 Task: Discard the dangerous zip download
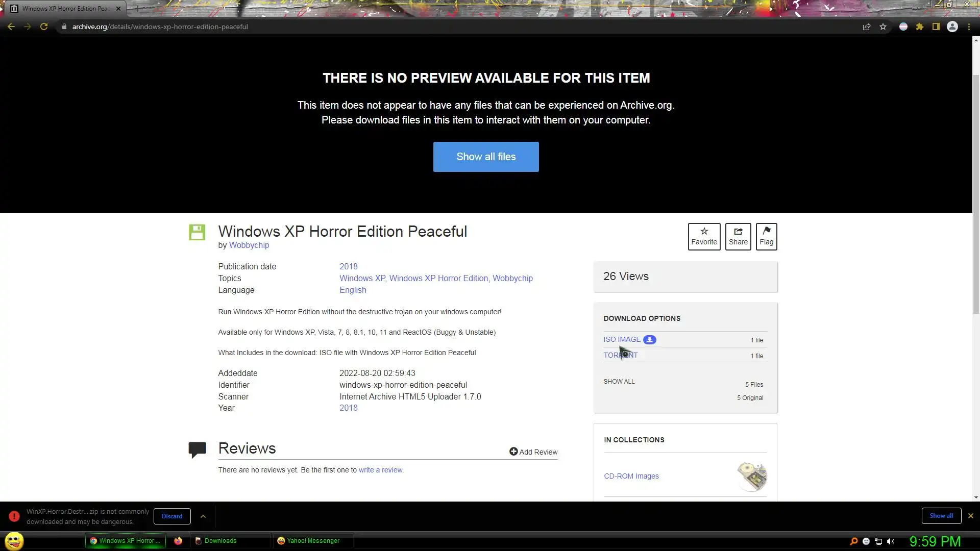172,516
